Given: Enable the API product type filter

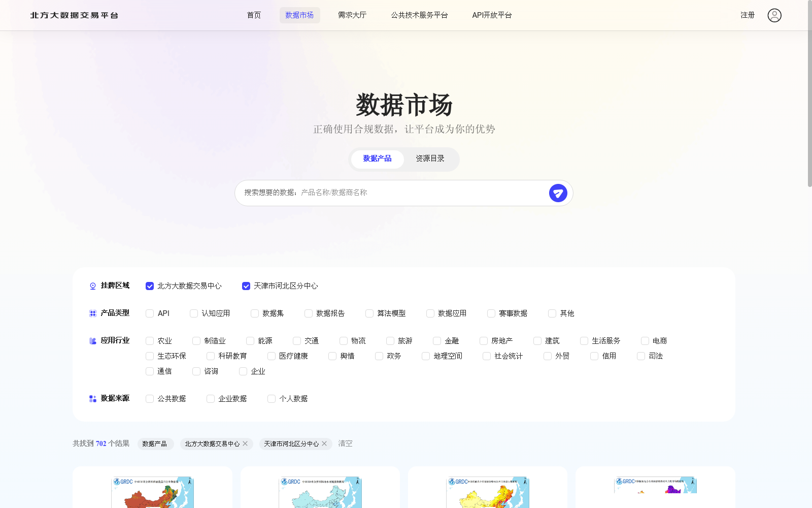Looking at the screenshot, I should coord(149,313).
